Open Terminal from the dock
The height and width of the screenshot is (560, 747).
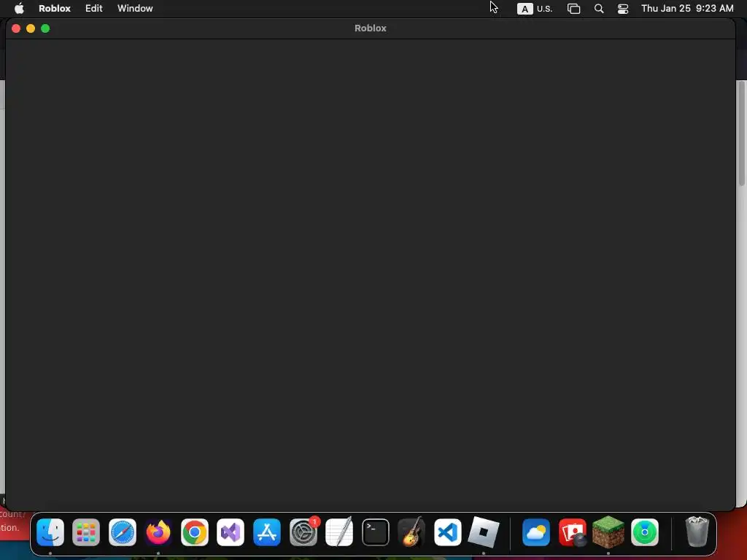coord(376,532)
